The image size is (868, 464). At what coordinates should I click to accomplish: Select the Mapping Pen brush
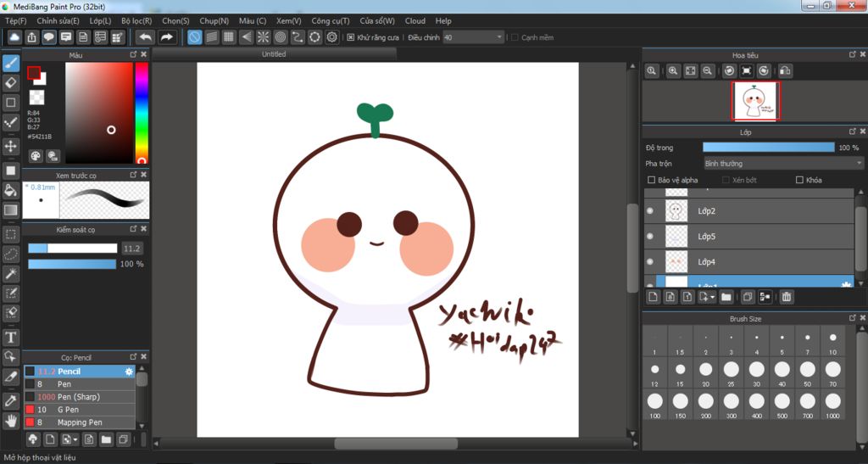[79, 422]
